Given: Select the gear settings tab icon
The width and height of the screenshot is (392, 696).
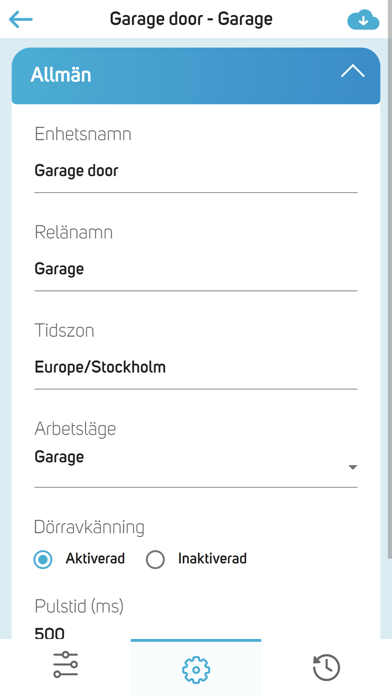Looking at the screenshot, I should tap(196, 669).
